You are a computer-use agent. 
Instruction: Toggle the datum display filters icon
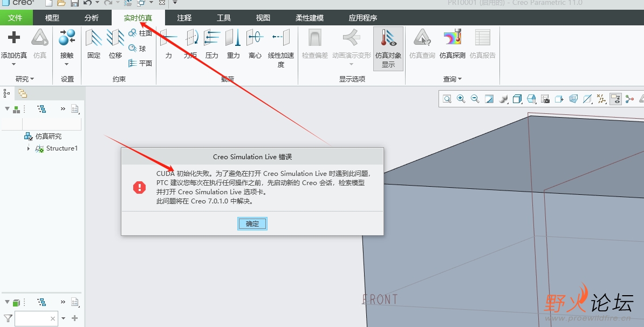pyautogui.click(x=601, y=99)
